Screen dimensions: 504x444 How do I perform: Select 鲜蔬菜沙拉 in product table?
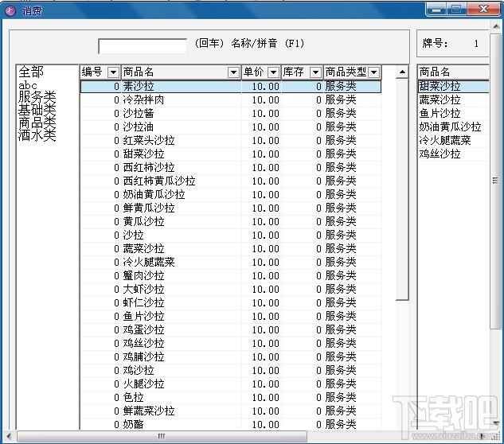(230, 411)
